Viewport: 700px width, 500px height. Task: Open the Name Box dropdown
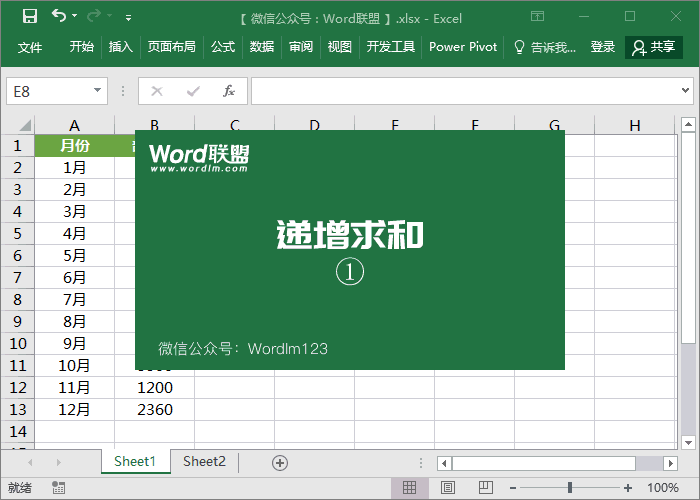pos(98,91)
